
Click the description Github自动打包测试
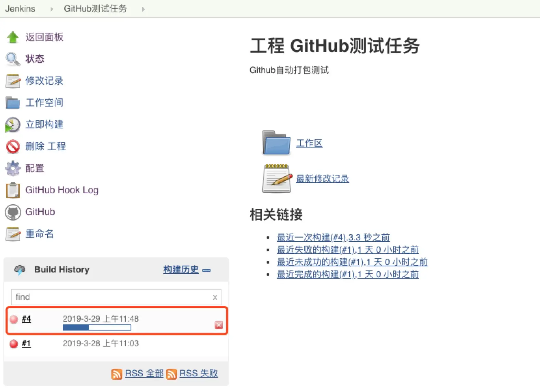click(x=289, y=70)
